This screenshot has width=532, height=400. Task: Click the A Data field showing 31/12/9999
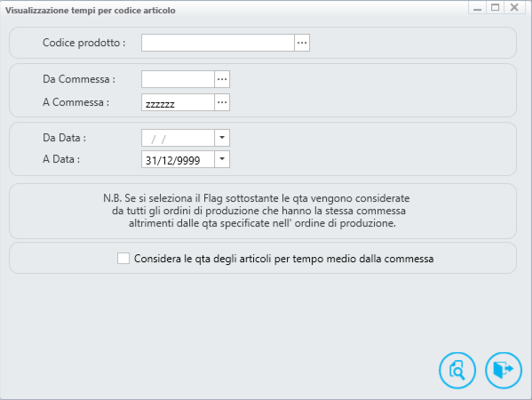pos(178,159)
